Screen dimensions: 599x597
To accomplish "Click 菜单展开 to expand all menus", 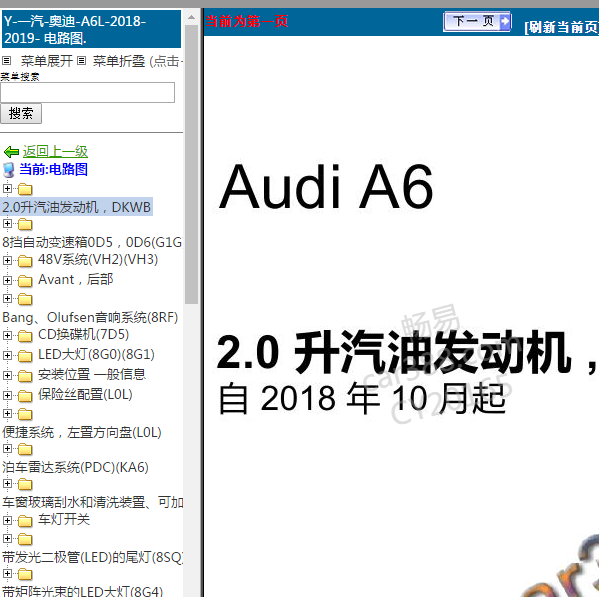I will [x=47, y=61].
